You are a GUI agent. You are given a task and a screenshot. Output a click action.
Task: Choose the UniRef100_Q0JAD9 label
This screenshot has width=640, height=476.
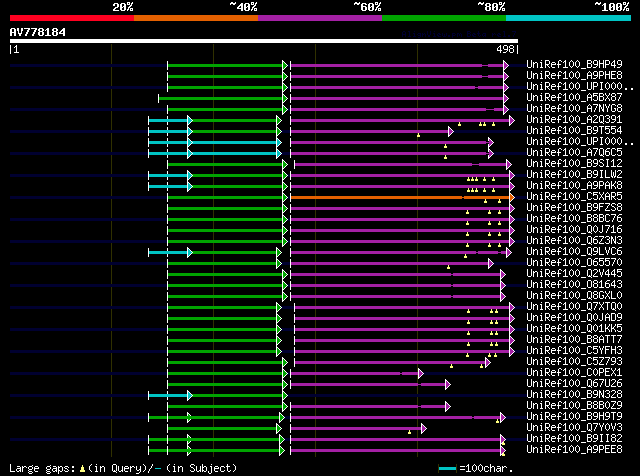point(574,318)
